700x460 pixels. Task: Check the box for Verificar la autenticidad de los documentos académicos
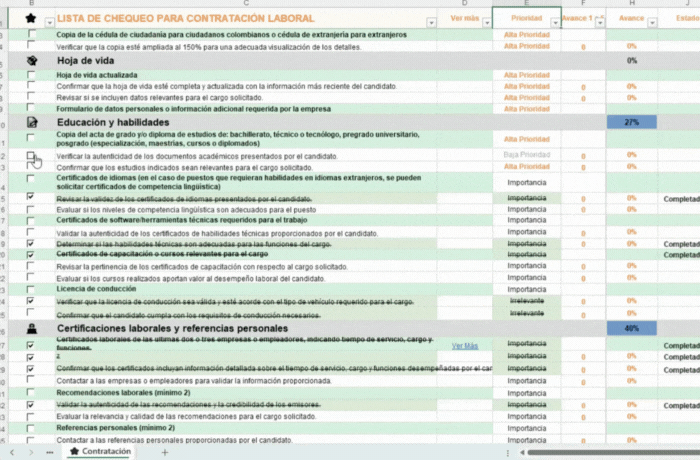coord(30,155)
